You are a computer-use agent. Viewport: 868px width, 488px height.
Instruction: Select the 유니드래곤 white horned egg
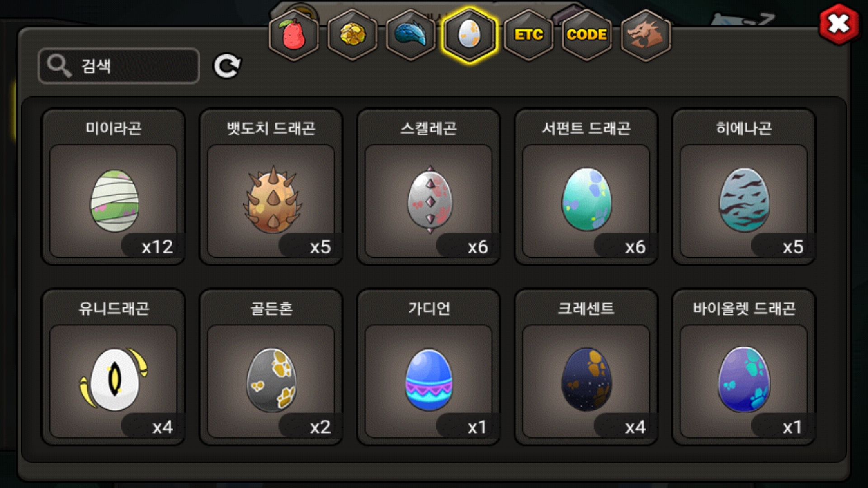[113, 367]
